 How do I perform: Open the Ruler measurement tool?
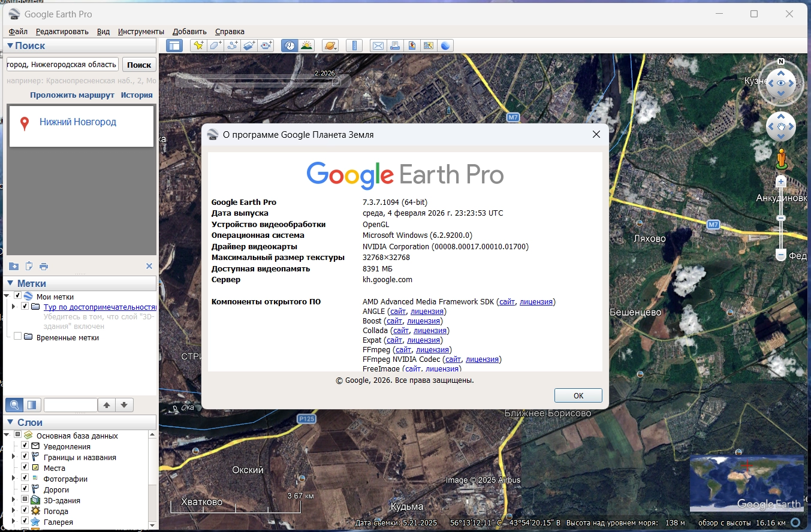coord(354,46)
